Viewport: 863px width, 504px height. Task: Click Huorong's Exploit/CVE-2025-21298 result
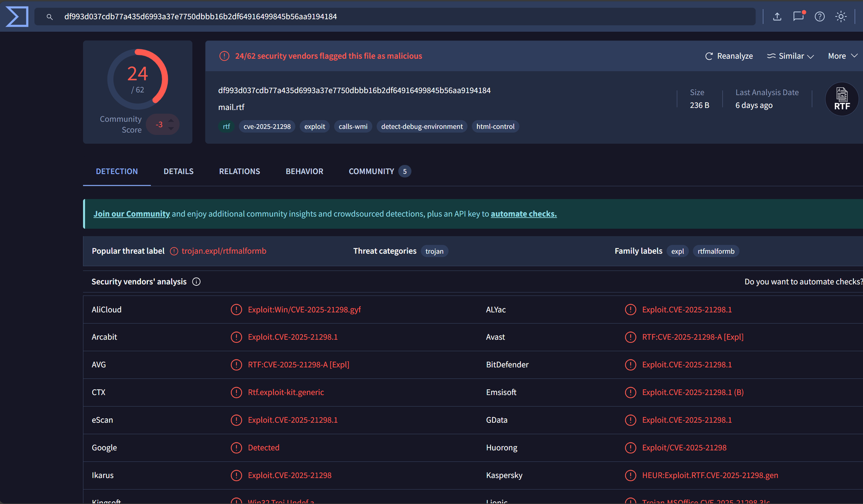click(684, 448)
